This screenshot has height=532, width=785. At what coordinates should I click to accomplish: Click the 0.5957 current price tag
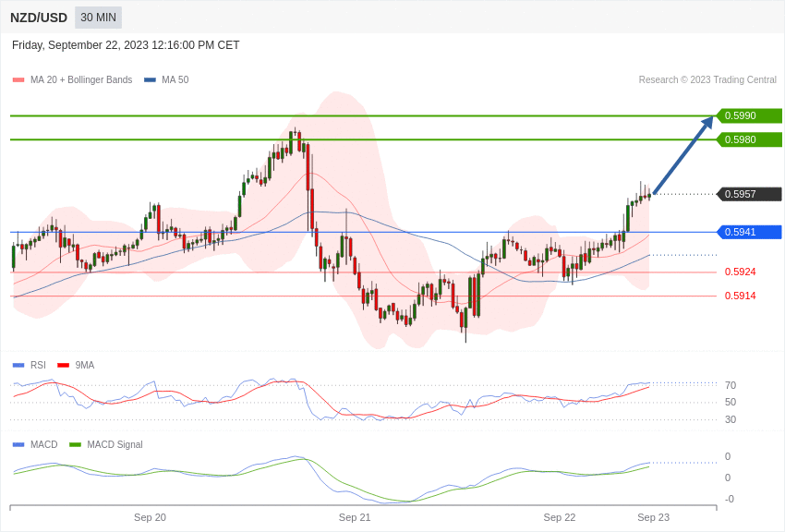749,194
